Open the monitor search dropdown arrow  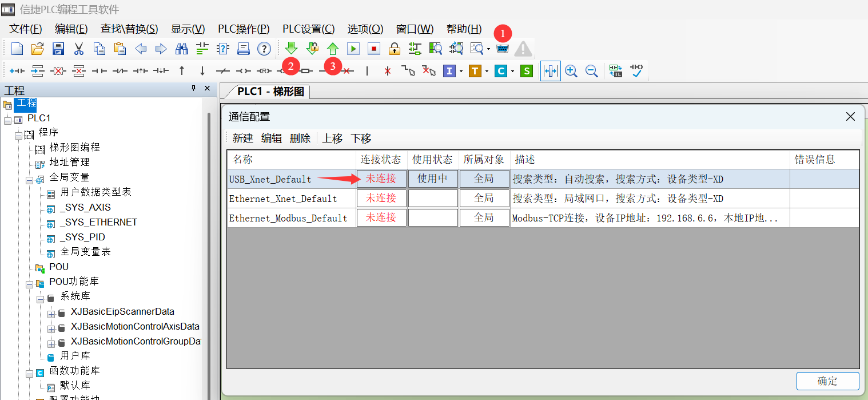pos(488,49)
